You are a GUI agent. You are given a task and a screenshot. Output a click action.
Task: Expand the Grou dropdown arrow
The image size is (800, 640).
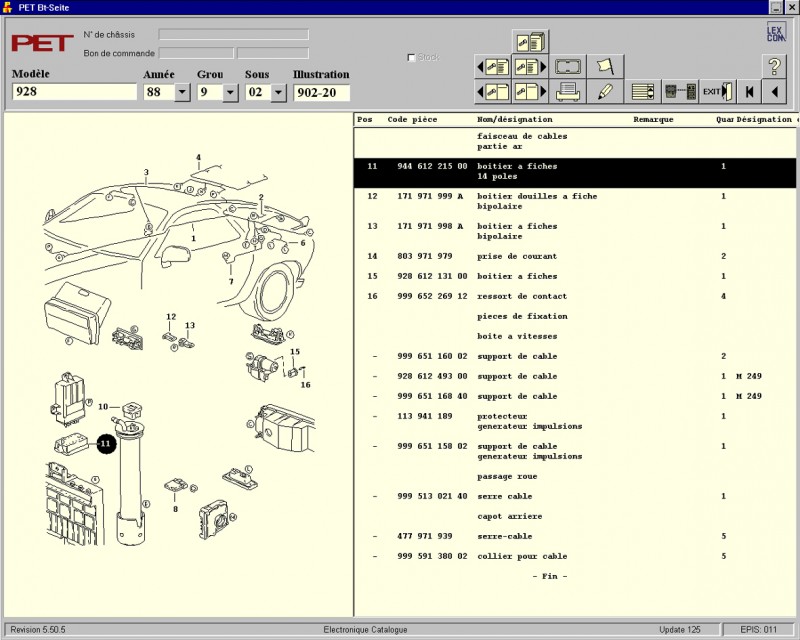click(231, 92)
